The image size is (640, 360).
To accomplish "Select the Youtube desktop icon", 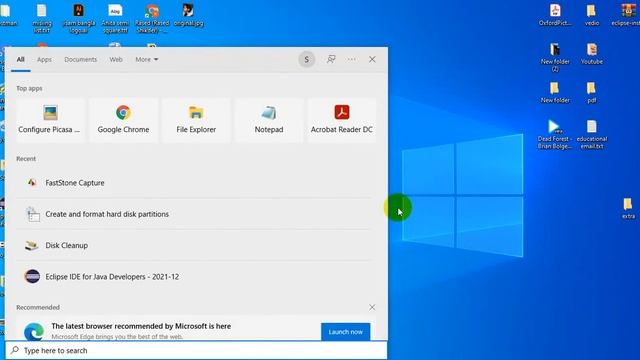I will click(591, 54).
